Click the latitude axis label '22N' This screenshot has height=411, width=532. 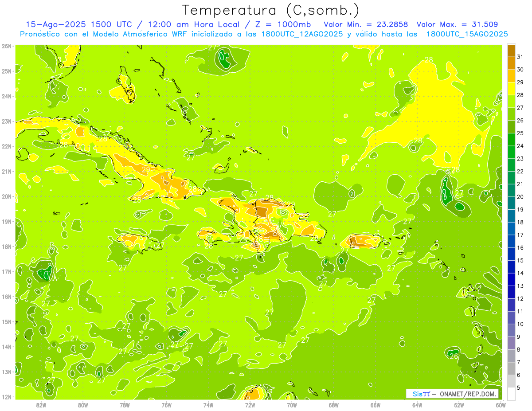click(7, 146)
